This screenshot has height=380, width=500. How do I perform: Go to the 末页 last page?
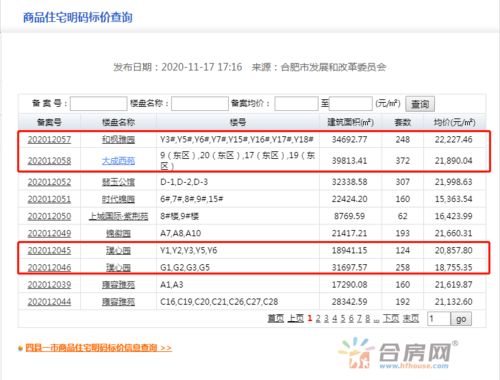(x=411, y=318)
